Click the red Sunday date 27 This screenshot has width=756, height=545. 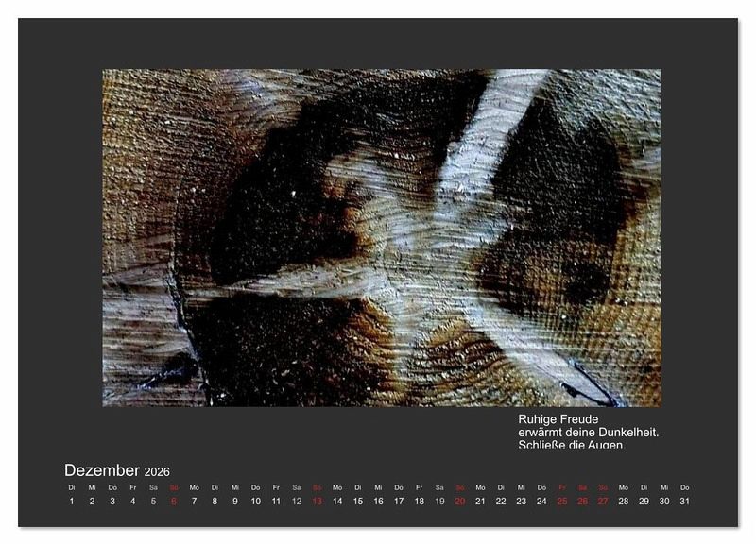pos(603,502)
